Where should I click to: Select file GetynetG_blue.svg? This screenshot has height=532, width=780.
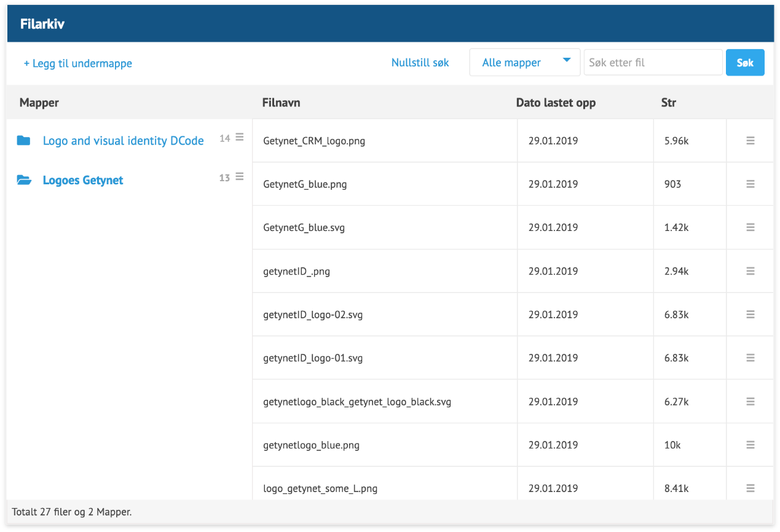[304, 227]
